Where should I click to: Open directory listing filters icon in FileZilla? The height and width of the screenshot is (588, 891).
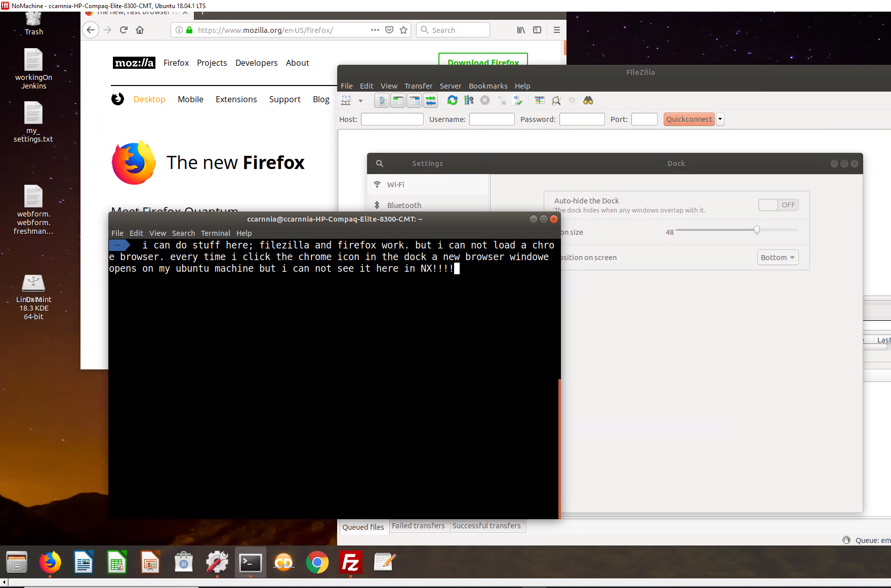540,101
